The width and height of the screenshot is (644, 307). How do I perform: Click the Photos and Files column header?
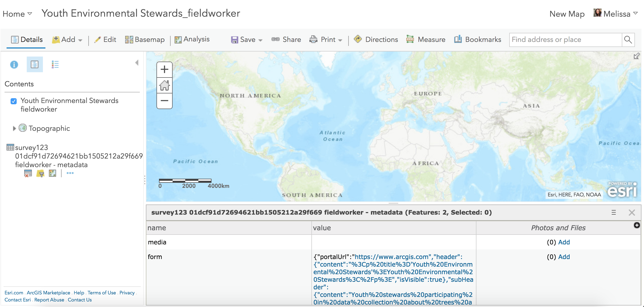point(558,228)
